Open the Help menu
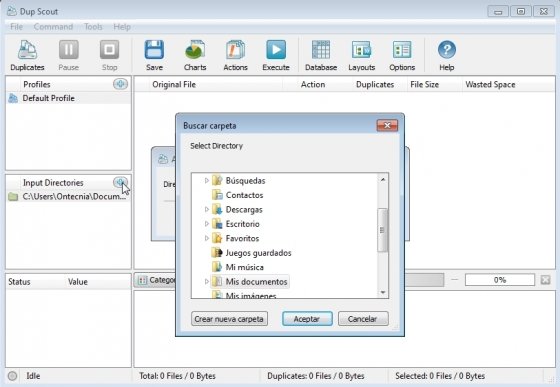Viewport: 560px width, 387px height. pyautogui.click(x=122, y=27)
